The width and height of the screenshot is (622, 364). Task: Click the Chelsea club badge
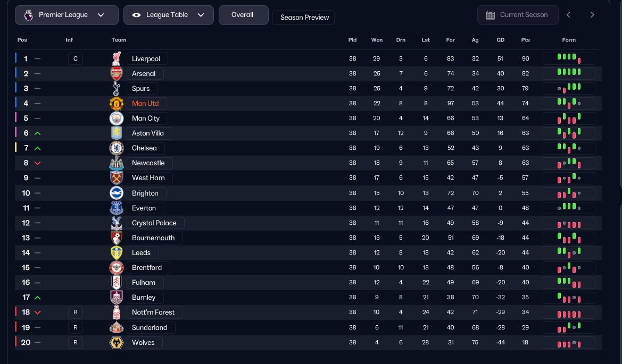click(x=116, y=148)
